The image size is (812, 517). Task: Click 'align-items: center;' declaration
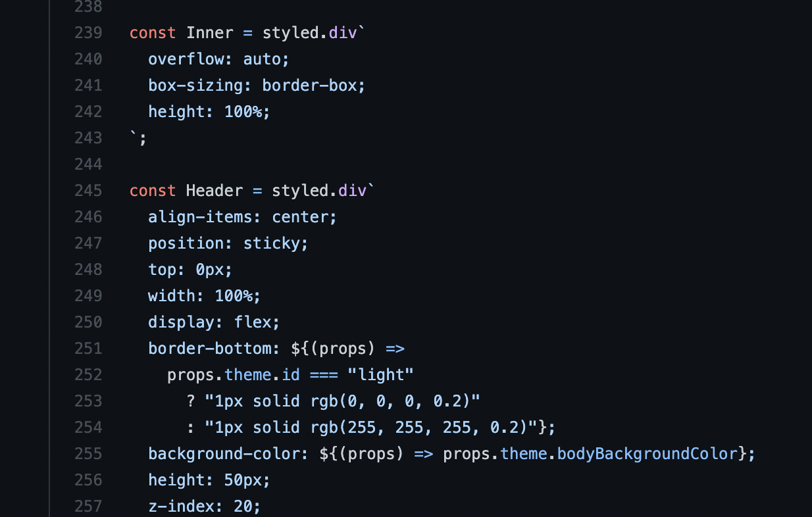tap(243, 217)
